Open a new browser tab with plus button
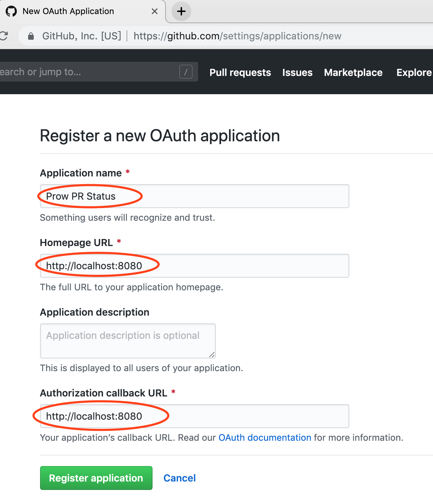This screenshot has width=433, height=504. tap(181, 11)
